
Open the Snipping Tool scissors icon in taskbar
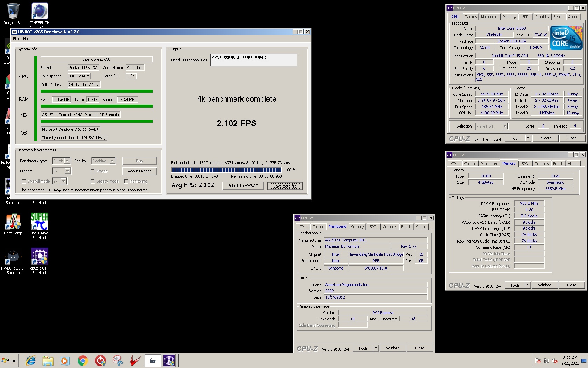click(x=118, y=361)
